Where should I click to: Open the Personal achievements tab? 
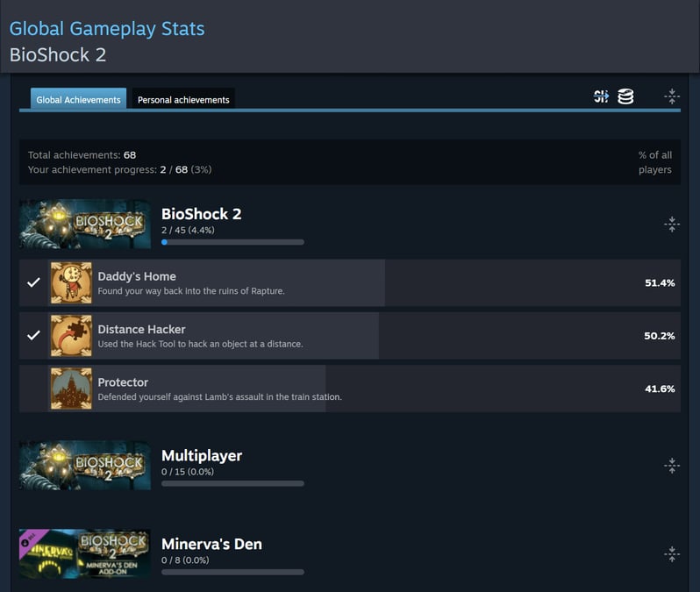(x=183, y=99)
